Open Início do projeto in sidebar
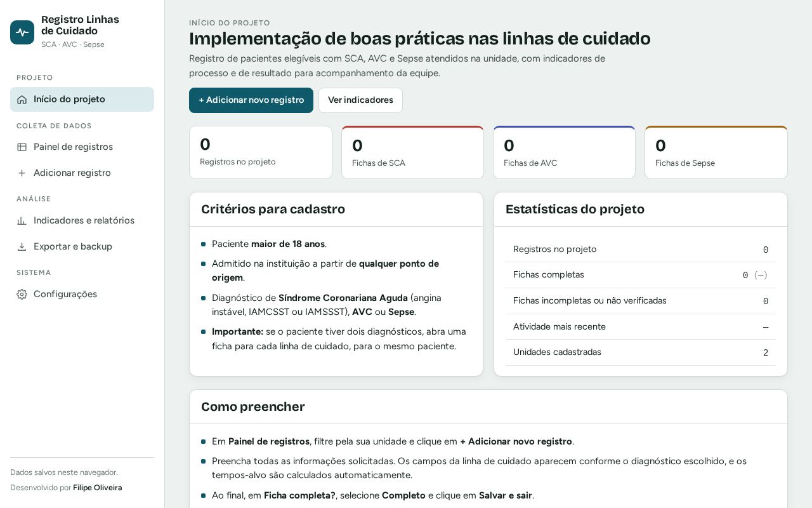 coord(82,100)
